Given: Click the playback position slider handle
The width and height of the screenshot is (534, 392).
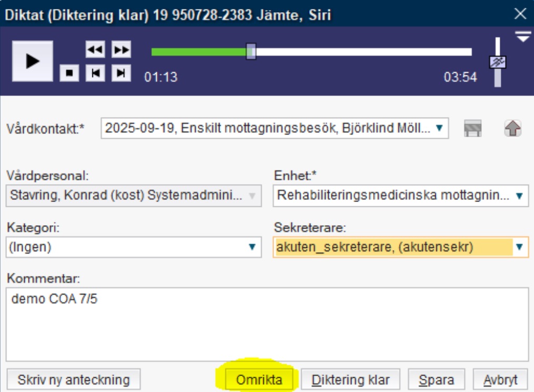Looking at the screenshot, I should 251,51.
